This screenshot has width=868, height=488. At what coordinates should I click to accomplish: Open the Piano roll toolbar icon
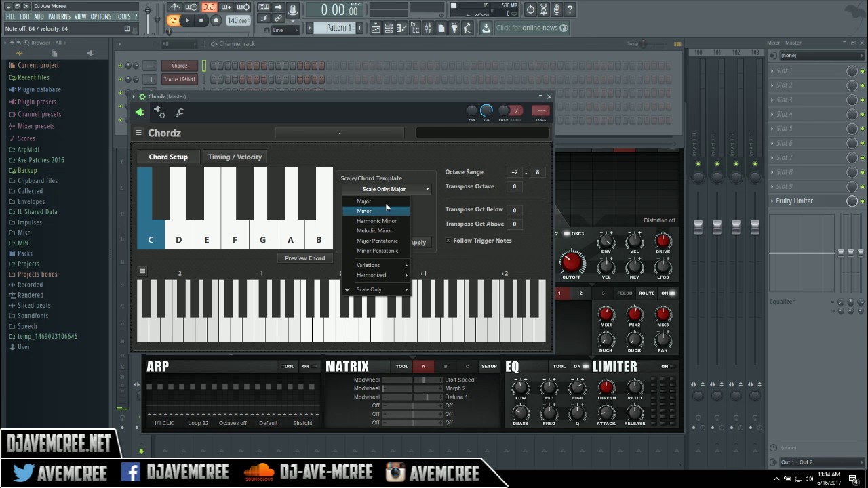[x=403, y=28]
